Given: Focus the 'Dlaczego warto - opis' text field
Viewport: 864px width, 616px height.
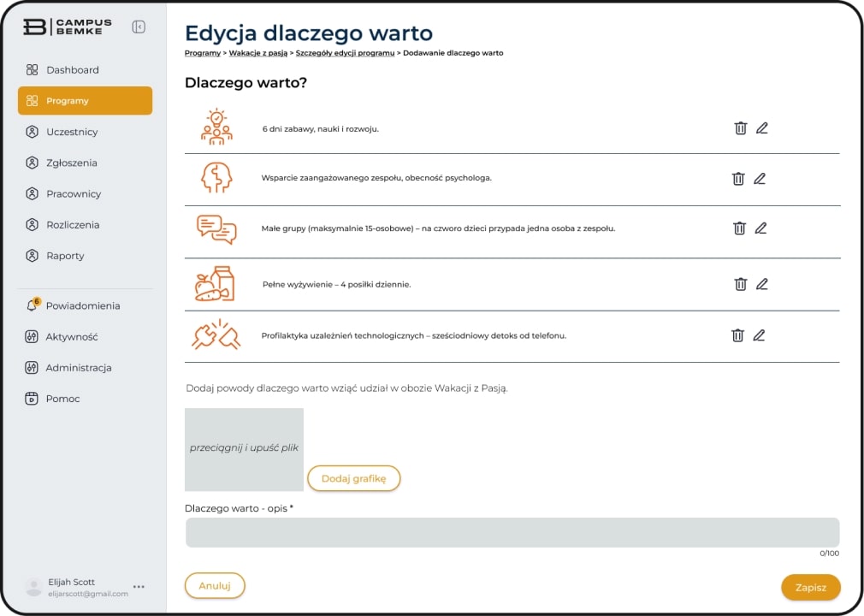Looking at the screenshot, I should pyautogui.click(x=512, y=532).
